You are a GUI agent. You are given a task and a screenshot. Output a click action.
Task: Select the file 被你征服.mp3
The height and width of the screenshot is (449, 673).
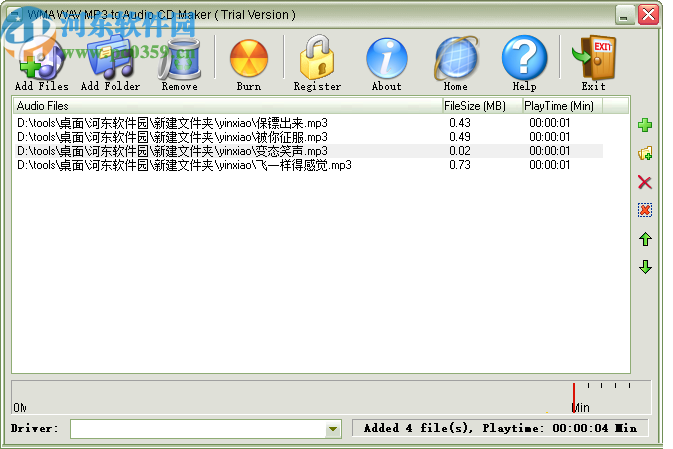click(172, 137)
